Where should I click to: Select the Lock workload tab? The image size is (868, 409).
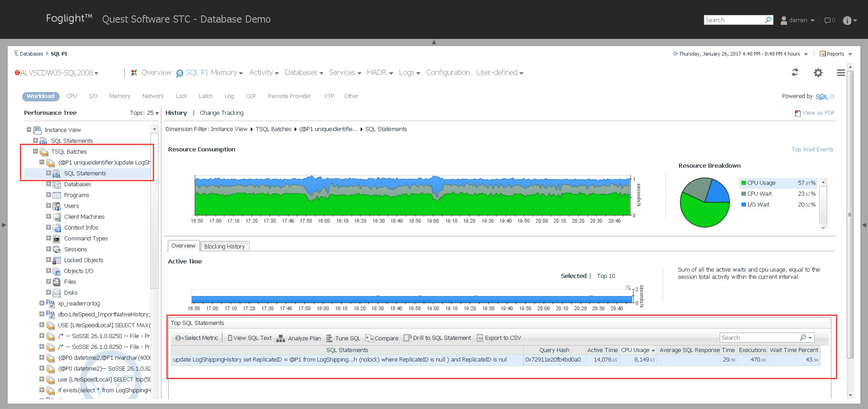(x=181, y=96)
